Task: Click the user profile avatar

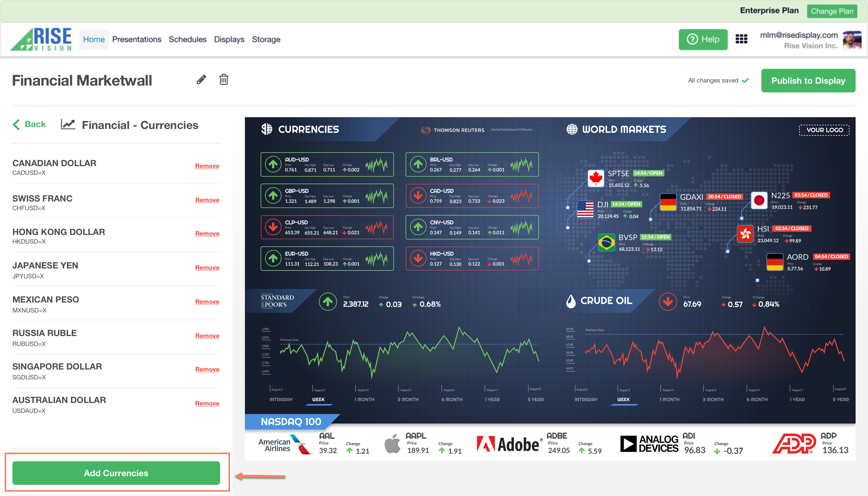Action: 852,40
